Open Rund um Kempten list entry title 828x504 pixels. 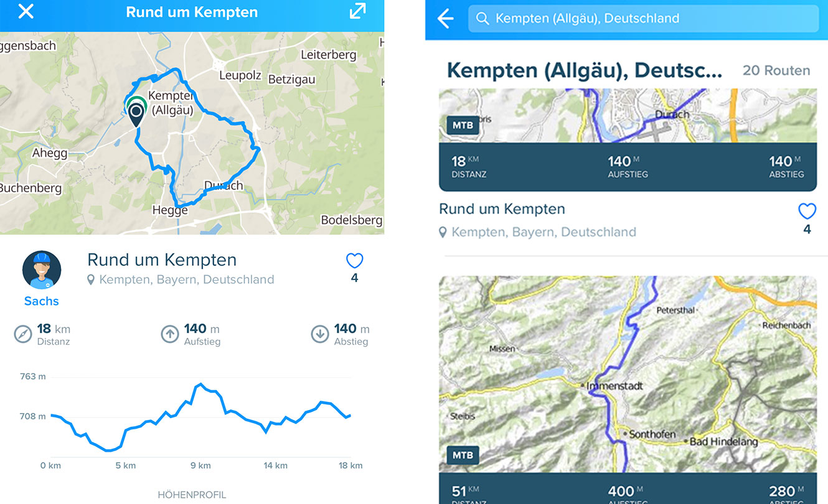502,209
